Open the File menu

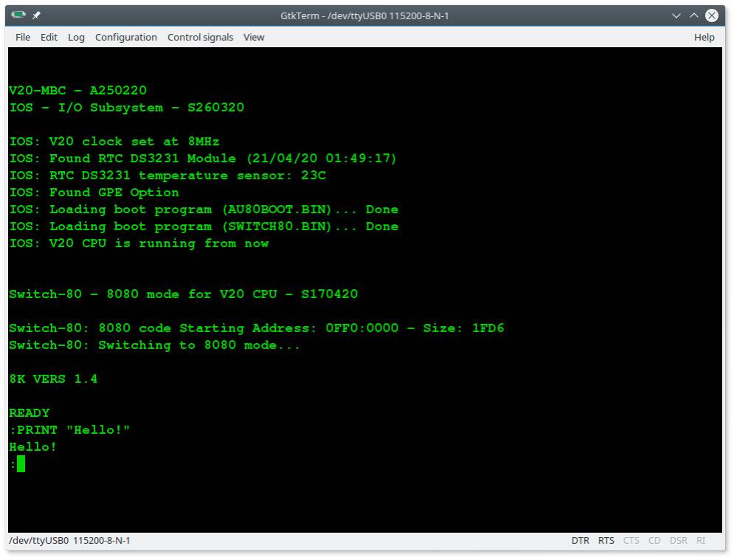point(23,37)
